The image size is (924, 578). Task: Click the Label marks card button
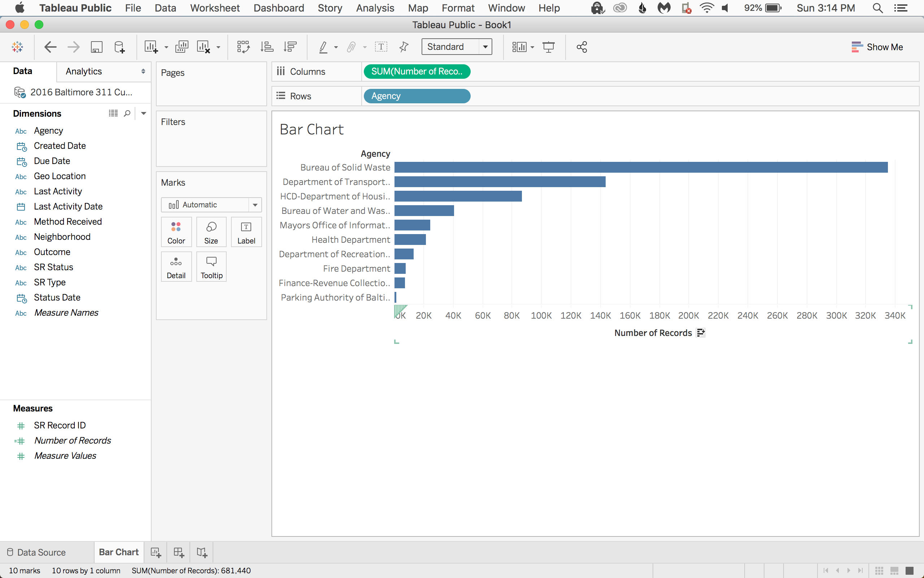246,232
